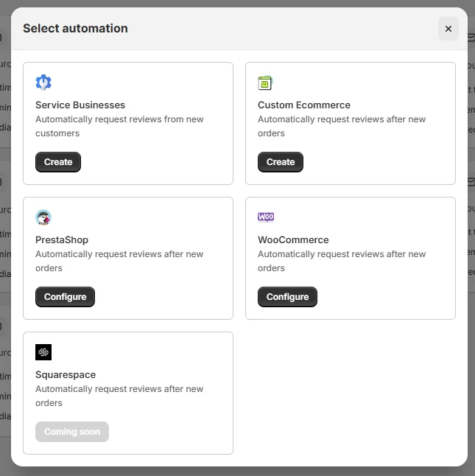Click the Select automation dialog heading
The image size is (475, 476).
76,29
